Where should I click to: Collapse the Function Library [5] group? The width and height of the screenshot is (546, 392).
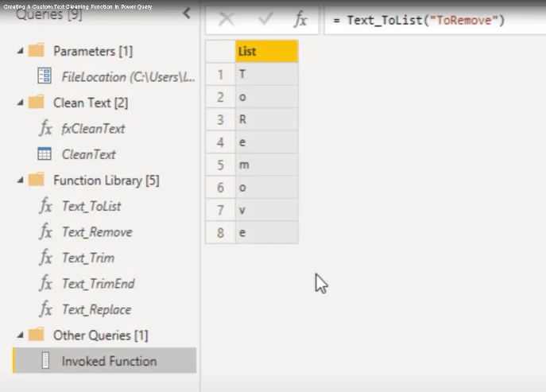(x=20, y=180)
